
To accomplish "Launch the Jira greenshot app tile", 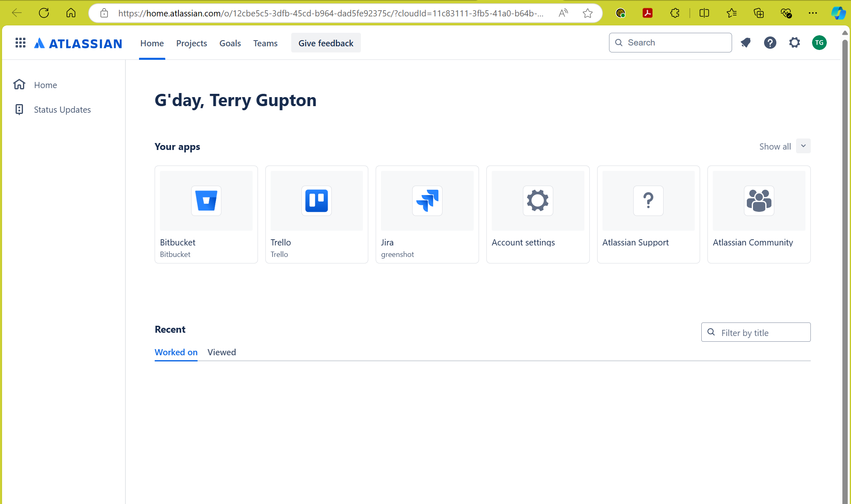I will point(427,214).
